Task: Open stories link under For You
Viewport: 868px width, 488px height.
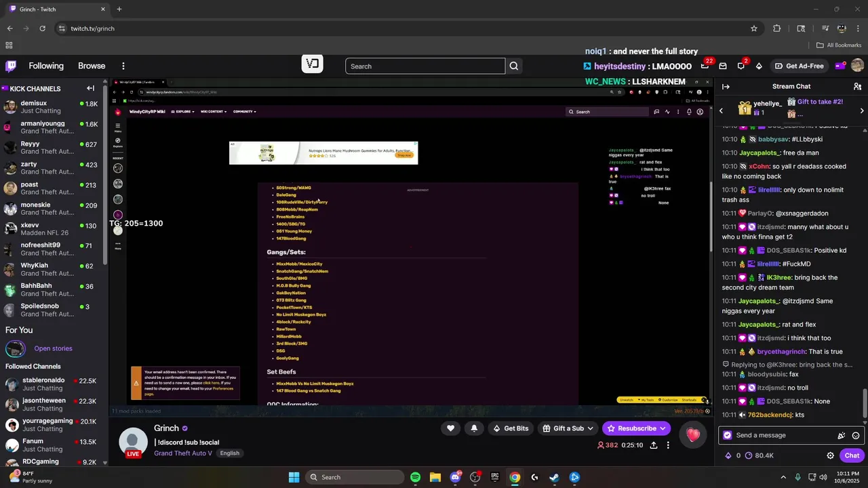Action: coord(53,348)
